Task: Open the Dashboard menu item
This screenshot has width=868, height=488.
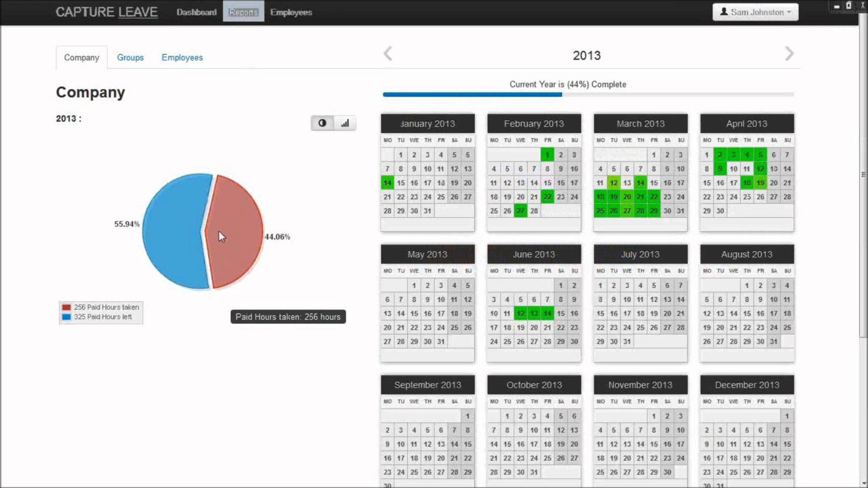Action: pos(196,12)
